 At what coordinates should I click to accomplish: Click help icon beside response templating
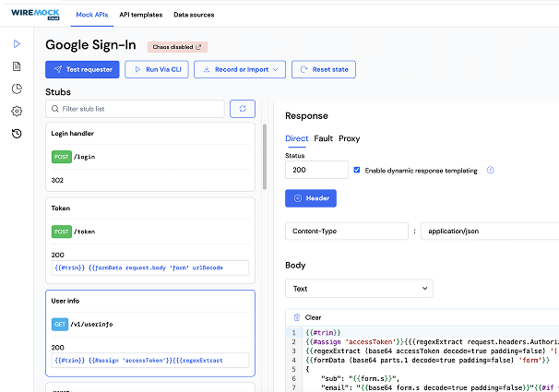point(490,171)
